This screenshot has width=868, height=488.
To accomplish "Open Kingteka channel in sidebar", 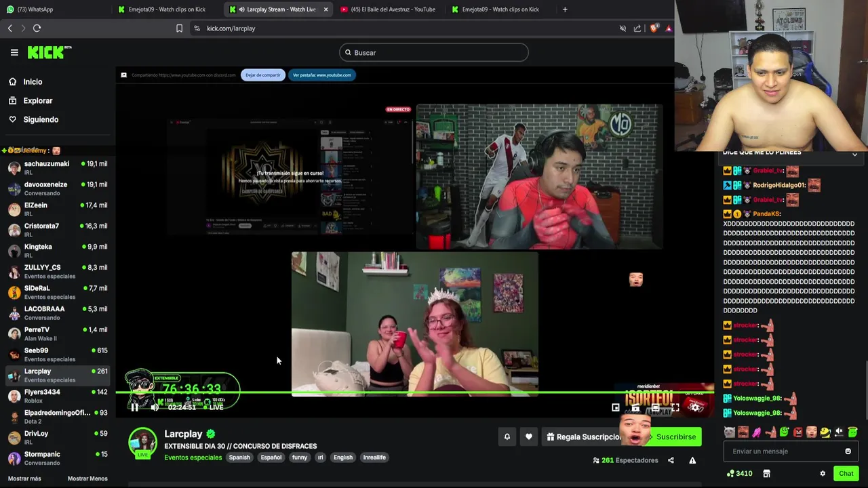I will [x=58, y=251].
